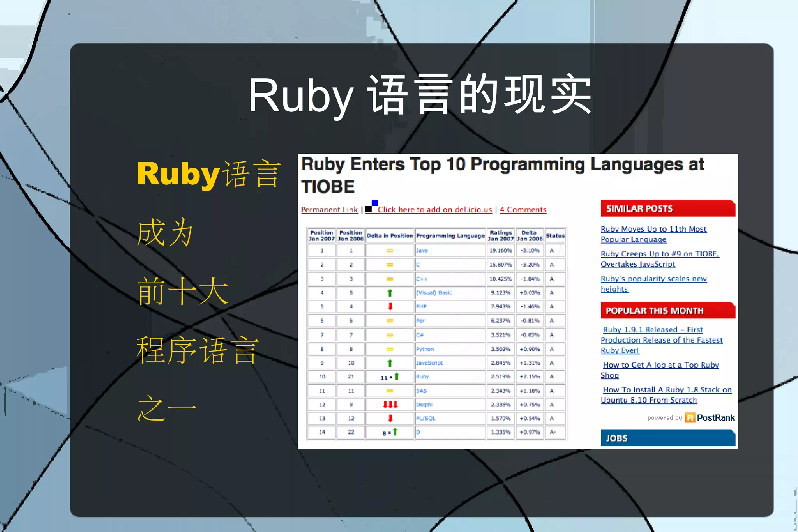The image size is (798, 532).
Task: Click 'Click here to add on del.icio.us'
Action: (435, 210)
